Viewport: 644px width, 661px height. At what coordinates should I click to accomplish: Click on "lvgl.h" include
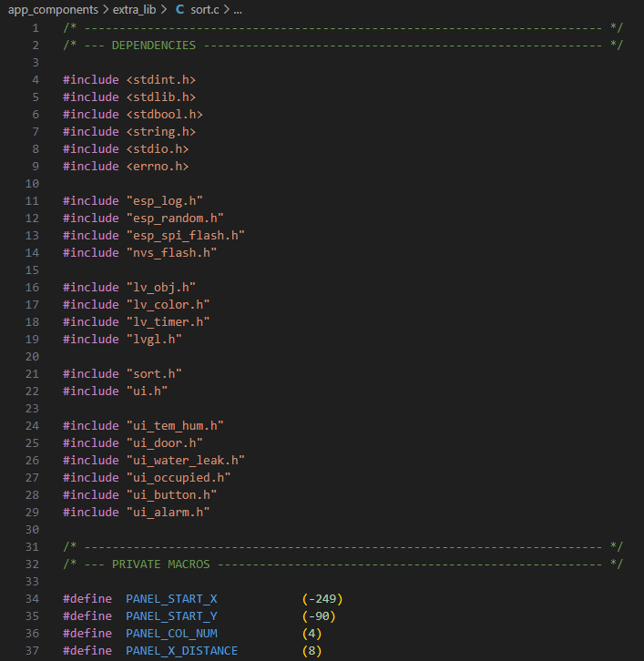pos(154,340)
